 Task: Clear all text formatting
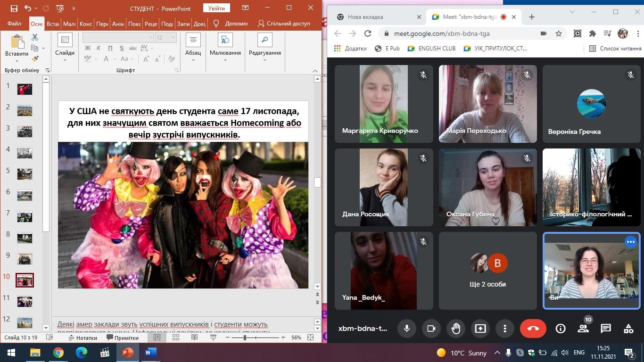[x=171, y=59]
